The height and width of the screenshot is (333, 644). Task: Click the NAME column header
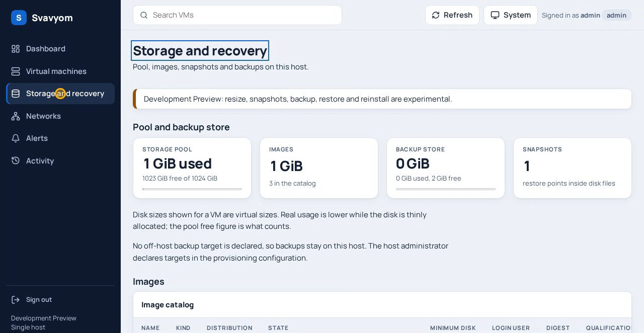[x=150, y=328]
